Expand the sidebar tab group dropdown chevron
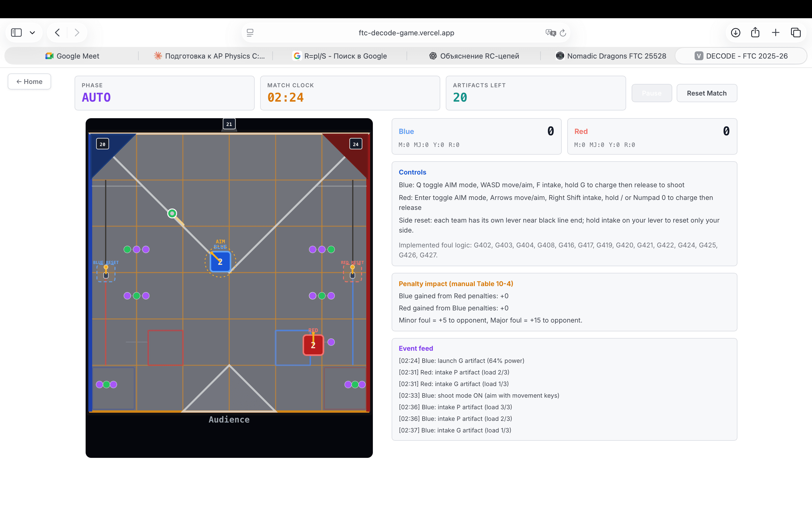Viewport: 812px width, 528px height. (x=32, y=33)
